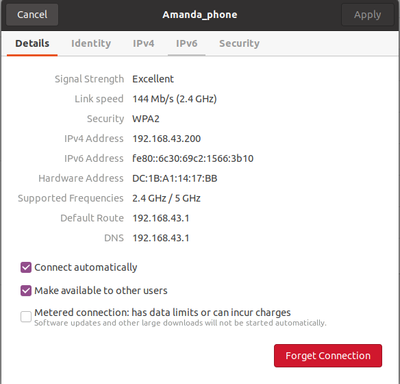Click the Link speed 144 Mb/s value

tap(174, 99)
